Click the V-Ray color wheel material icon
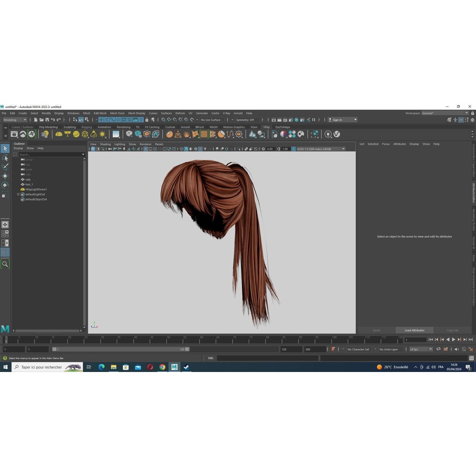Screen dimensions: 476x476 pyautogui.click(x=283, y=134)
